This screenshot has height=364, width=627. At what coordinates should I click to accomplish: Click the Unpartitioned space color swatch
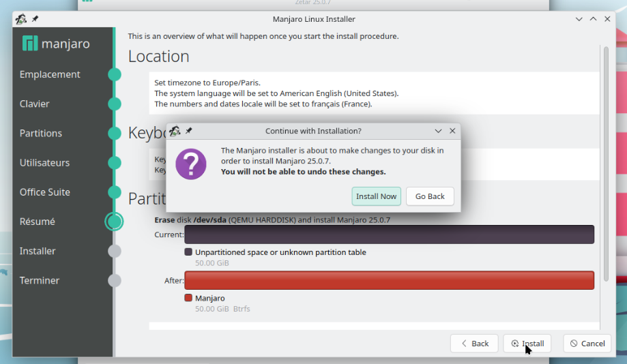click(188, 252)
